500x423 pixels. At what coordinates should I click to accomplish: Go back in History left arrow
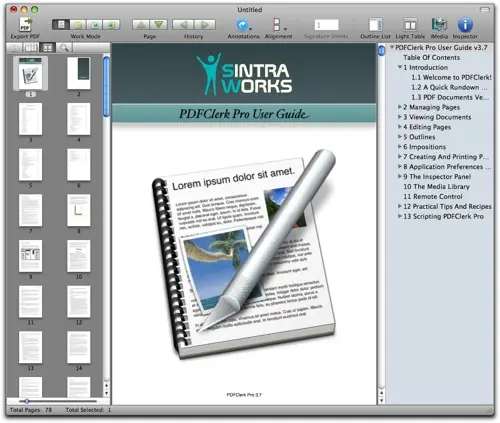pyautogui.click(x=183, y=25)
